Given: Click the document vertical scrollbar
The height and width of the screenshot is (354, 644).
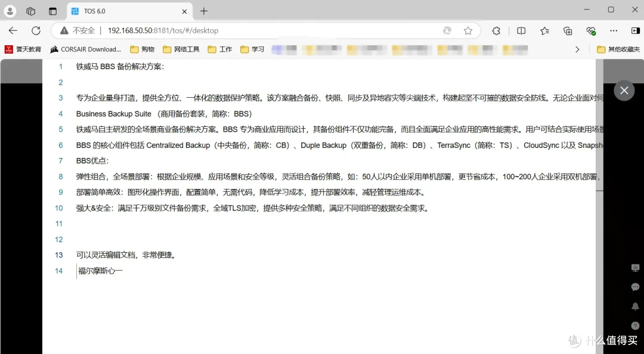Looking at the screenshot, I should pyautogui.click(x=600, y=206).
